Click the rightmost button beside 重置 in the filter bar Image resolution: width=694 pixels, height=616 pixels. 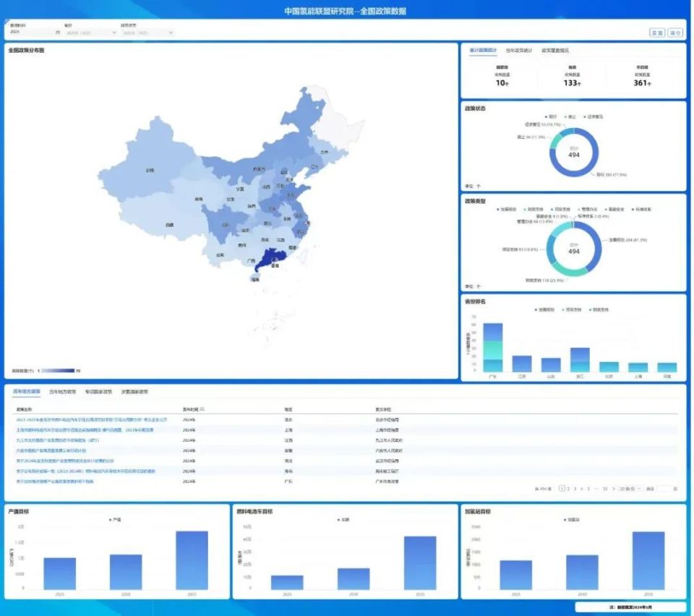[675, 33]
